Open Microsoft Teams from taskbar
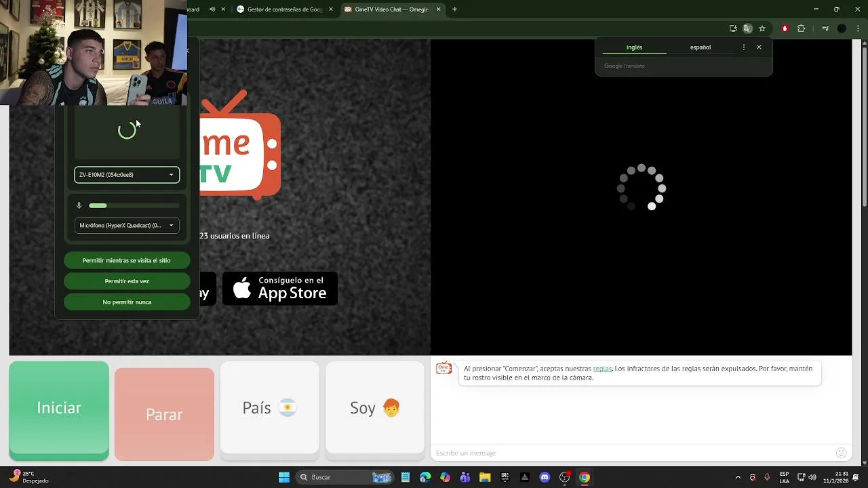868x488 pixels. (x=465, y=477)
